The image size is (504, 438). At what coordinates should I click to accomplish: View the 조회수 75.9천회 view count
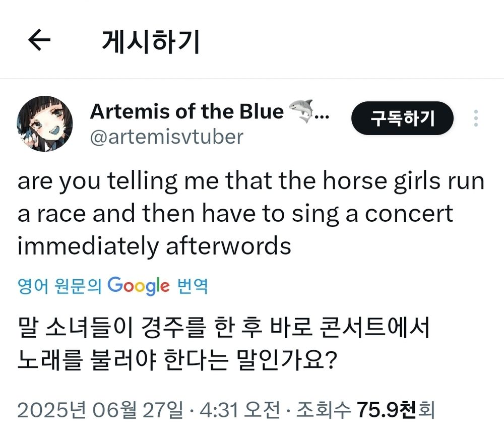point(365,410)
